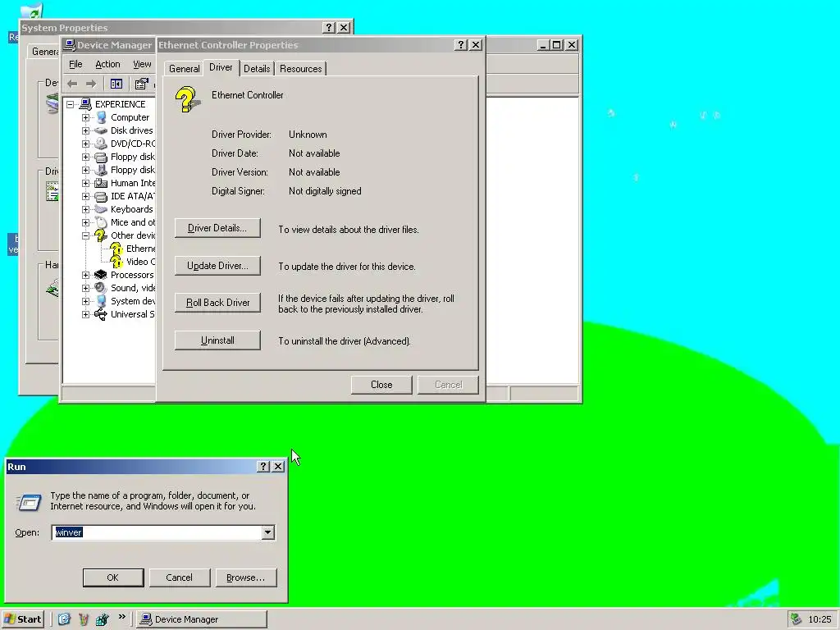
Task: Collapse the EXPERIENCE root node
Action: [71, 104]
